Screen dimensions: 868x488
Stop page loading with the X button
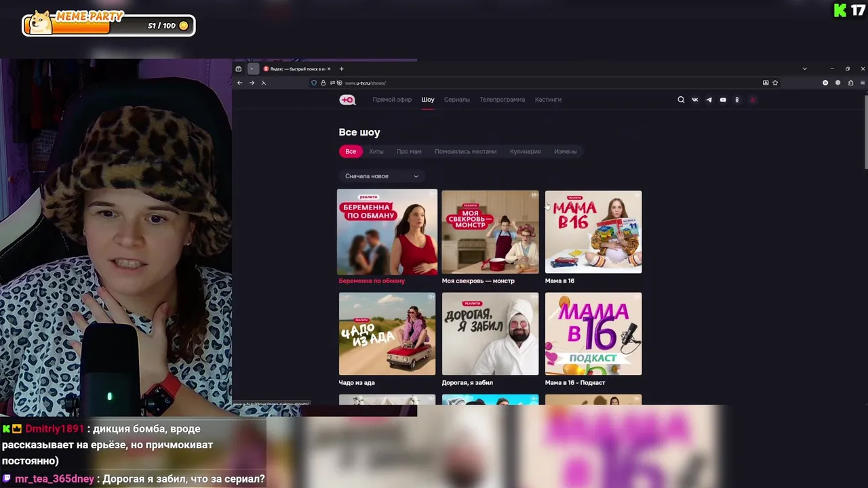click(x=263, y=83)
